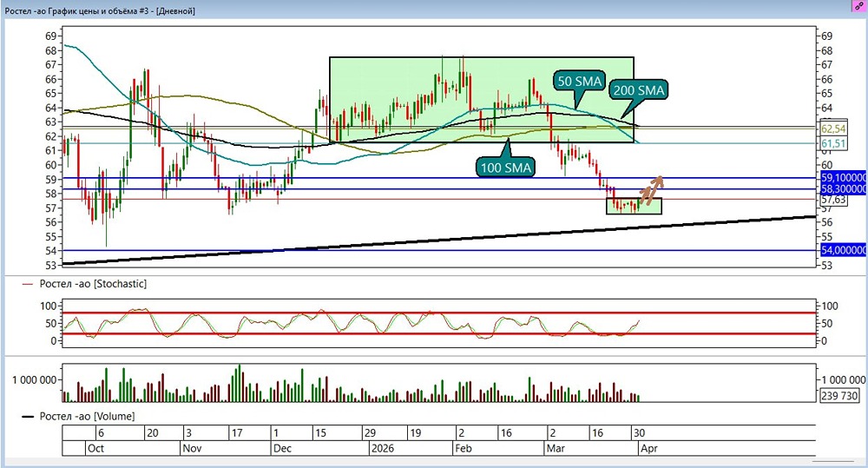
Task: Select the 2026 year label on the time axis
Action: click(x=382, y=449)
